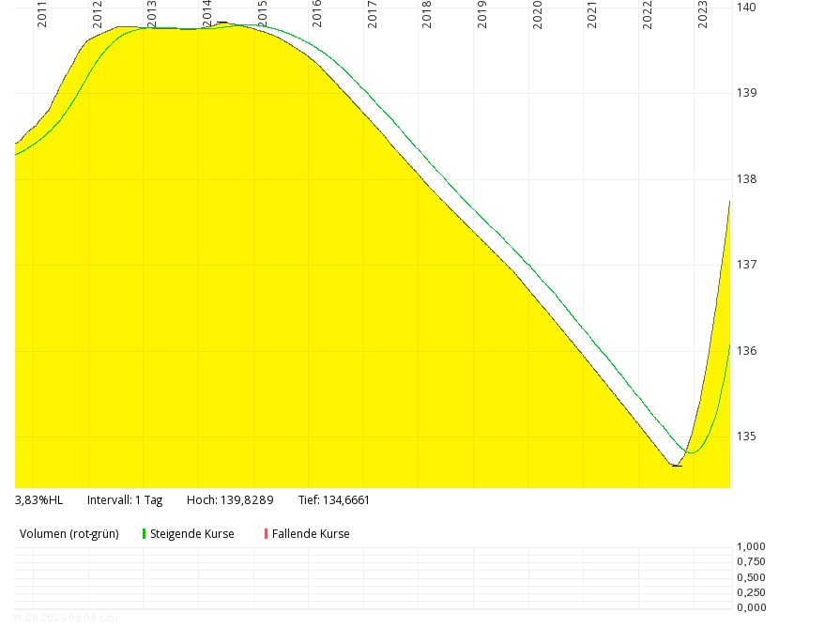This screenshot has width=840, height=628.
Task: Click the 2018 year label
Action: coord(426,14)
